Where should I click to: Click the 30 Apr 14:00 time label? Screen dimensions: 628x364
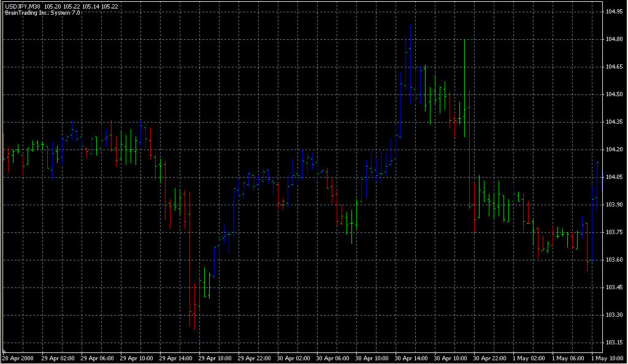tap(411, 358)
